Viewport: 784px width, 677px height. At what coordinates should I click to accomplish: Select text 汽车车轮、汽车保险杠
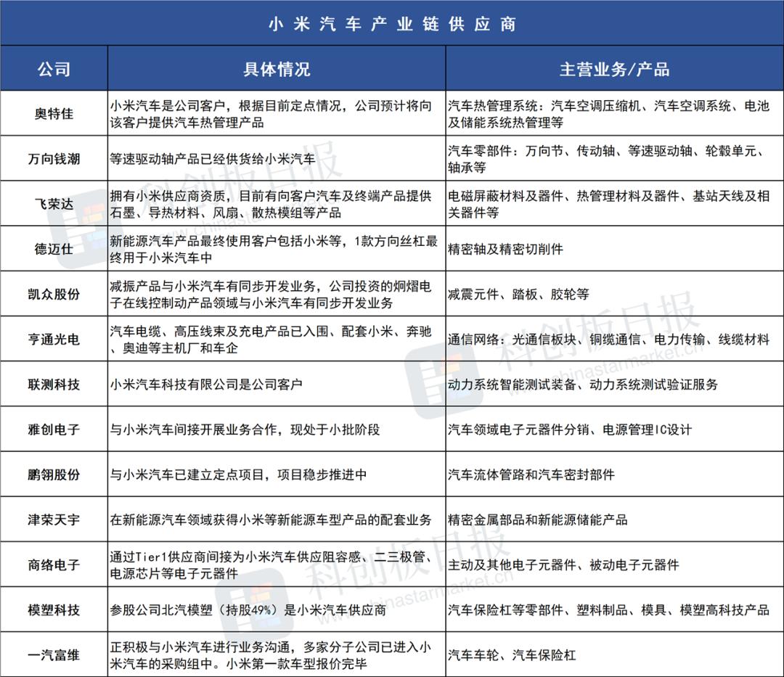(512, 655)
